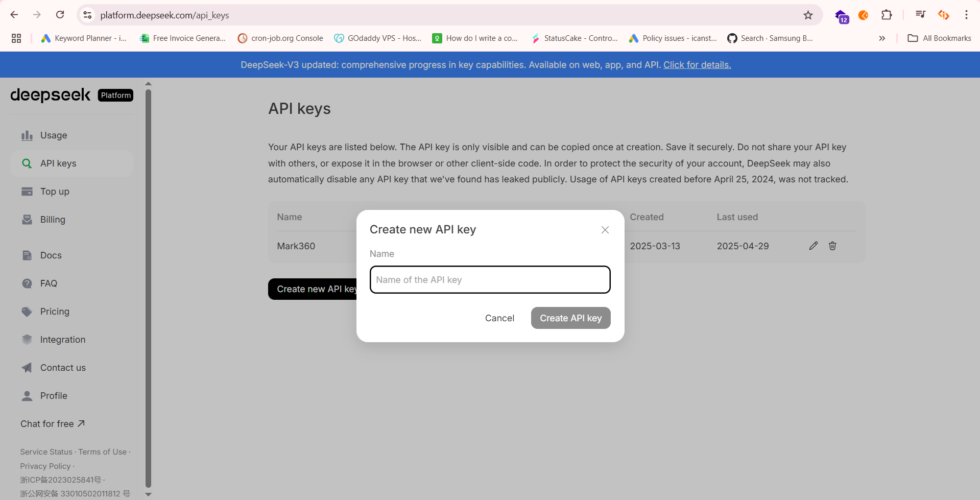
Task: Click the orange circular extension icon
Action: pyautogui.click(x=864, y=15)
